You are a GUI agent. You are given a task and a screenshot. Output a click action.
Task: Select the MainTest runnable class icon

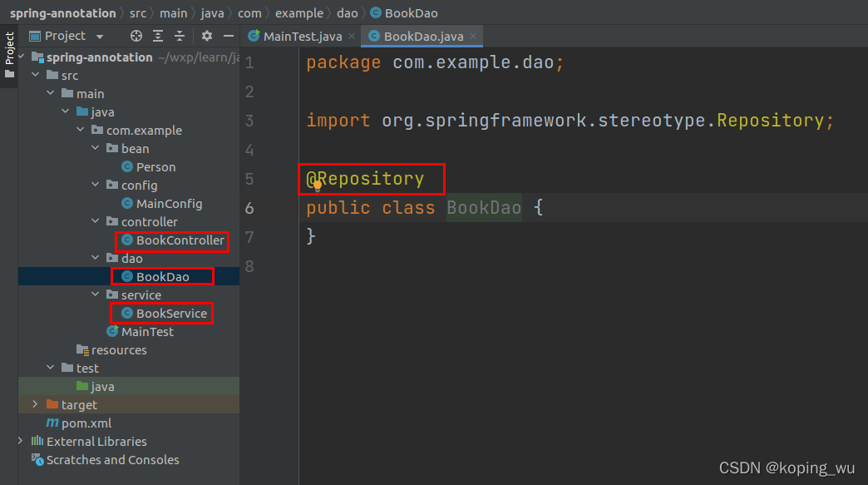[112, 331]
